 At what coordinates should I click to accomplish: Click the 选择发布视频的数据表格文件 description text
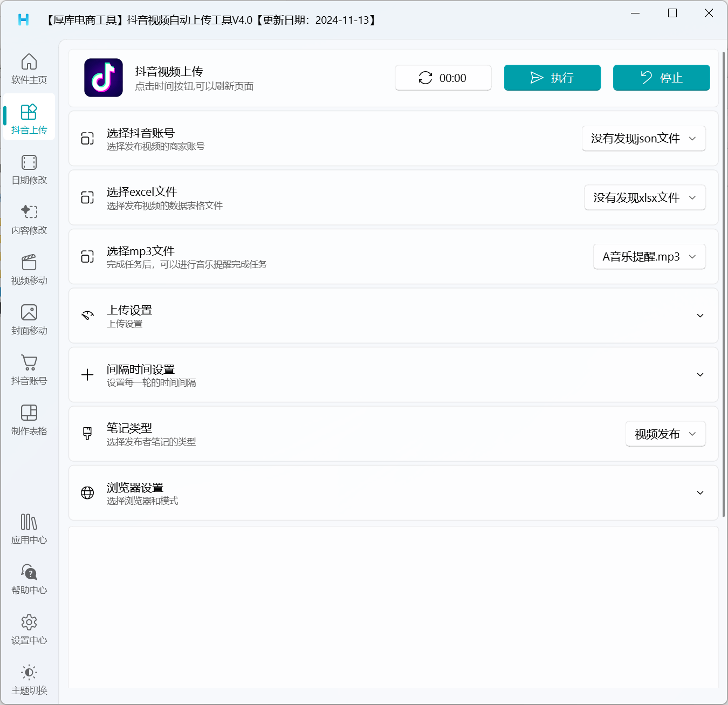click(164, 206)
